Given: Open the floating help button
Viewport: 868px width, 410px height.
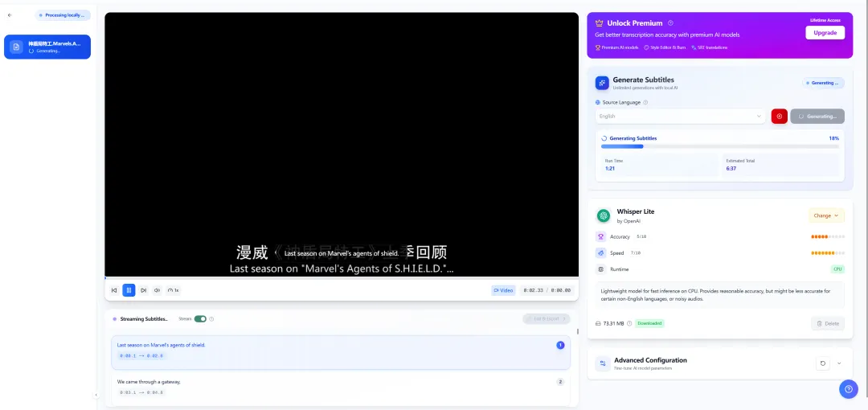Looking at the screenshot, I should pyautogui.click(x=849, y=389).
